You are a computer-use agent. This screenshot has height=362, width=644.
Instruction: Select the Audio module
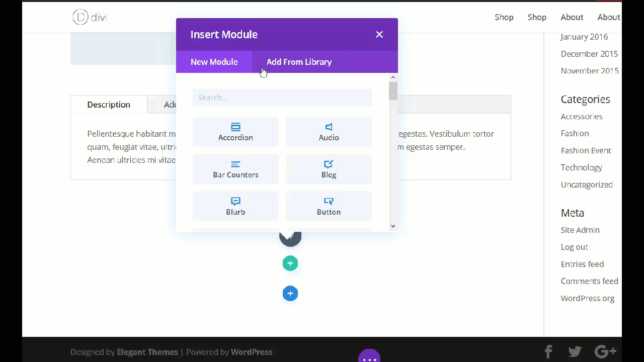click(x=329, y=132)
